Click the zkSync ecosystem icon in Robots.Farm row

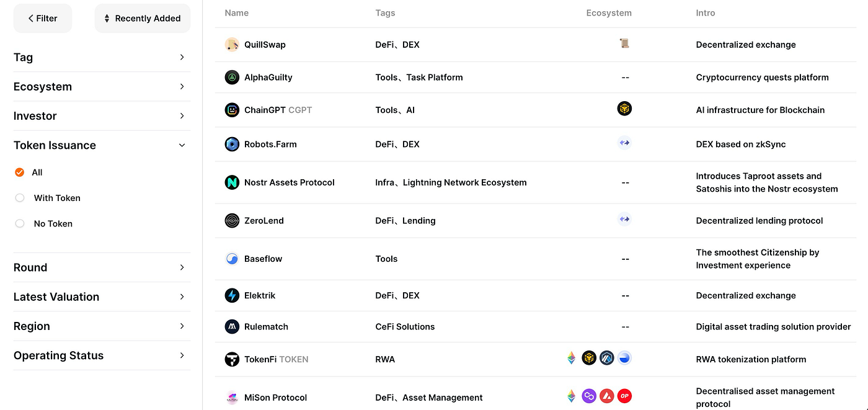(x=624, y=143)
